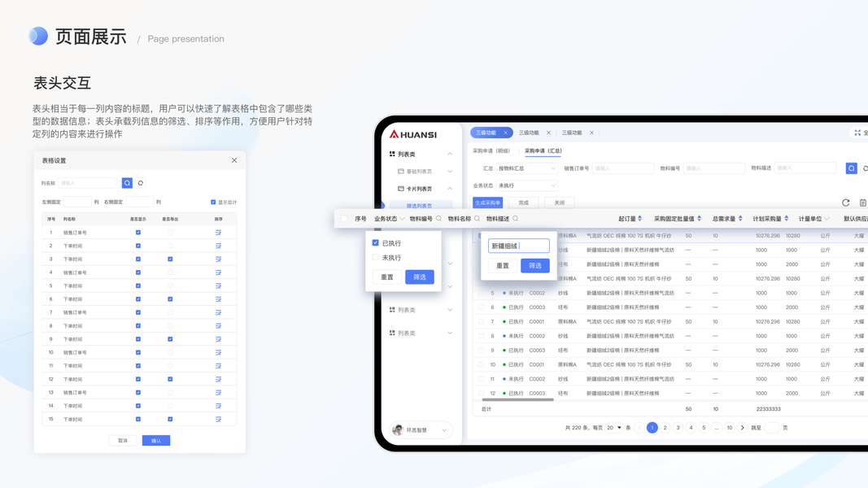Go to next page with right arrow
Image resolution: width=868 pixels, height=488 pixels.
[x=743, y=428]
